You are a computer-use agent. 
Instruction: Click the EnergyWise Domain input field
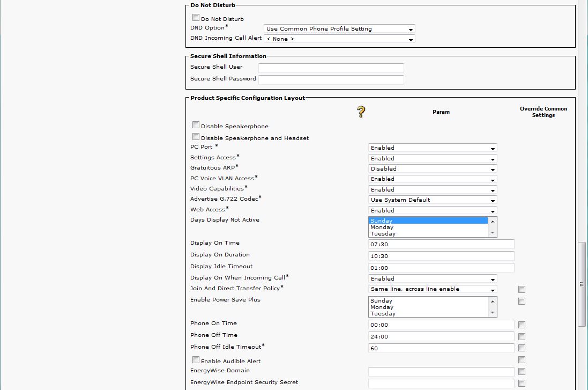coord(441,372)
